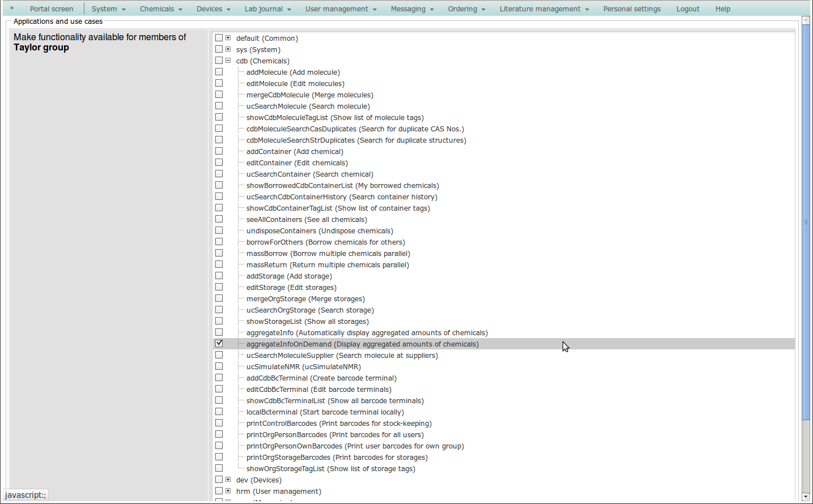This screenshot has height=504, width=813.
Task: Expand the dev (Devices) tree node
Action: coord(228,480)
